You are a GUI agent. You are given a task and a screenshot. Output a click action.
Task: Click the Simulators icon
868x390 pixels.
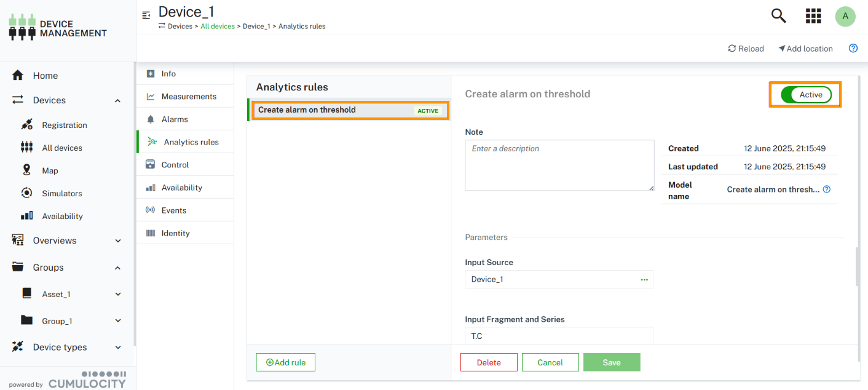pyautogui.click(x=26, y=193)
